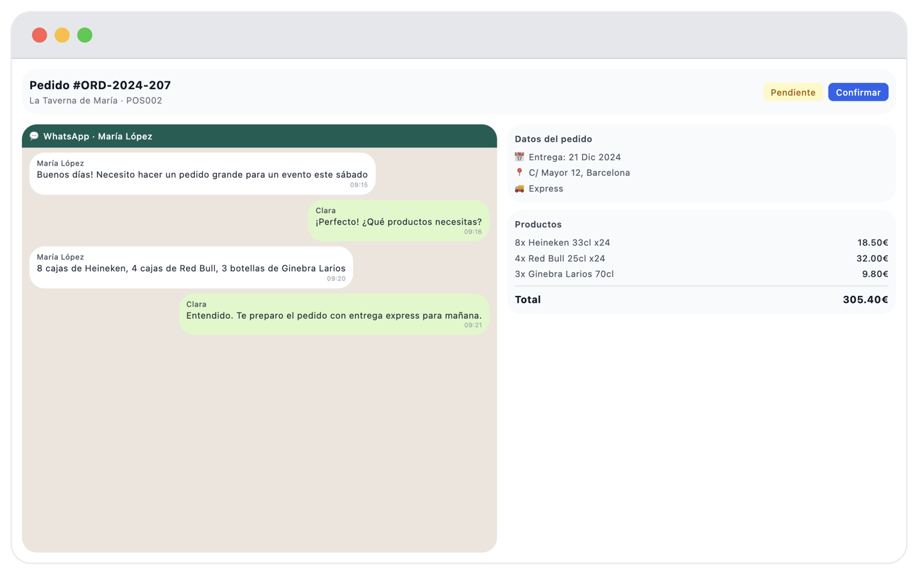Click the 09:15 message timestamp

359,185
